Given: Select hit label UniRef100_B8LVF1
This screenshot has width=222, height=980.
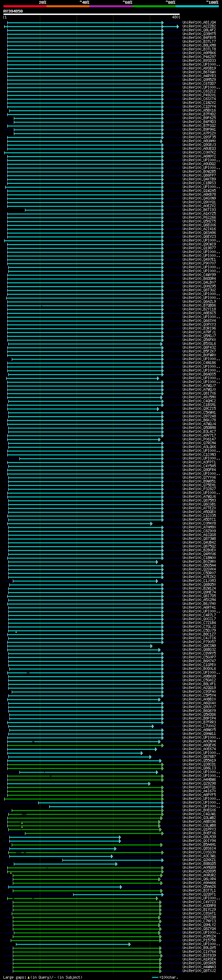Looking at the screenshot, I should point(199,684).
